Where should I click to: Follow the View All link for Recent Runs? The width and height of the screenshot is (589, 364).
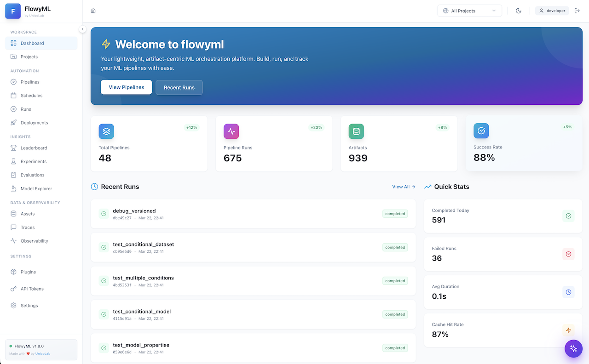pos(404,187)
